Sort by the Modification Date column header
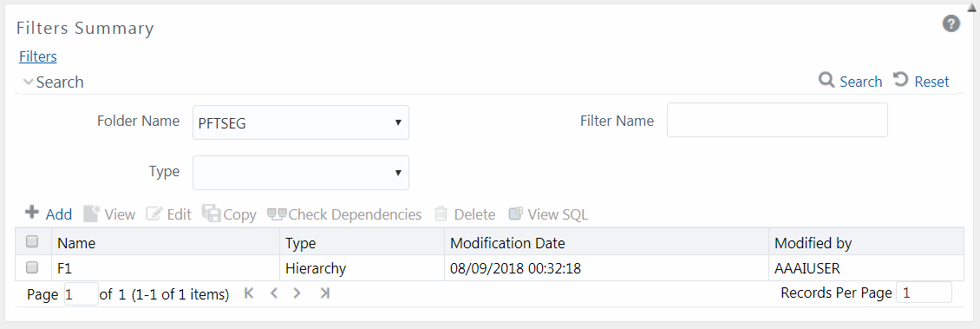Screen dimensions: 980x329 click(606, 242)
